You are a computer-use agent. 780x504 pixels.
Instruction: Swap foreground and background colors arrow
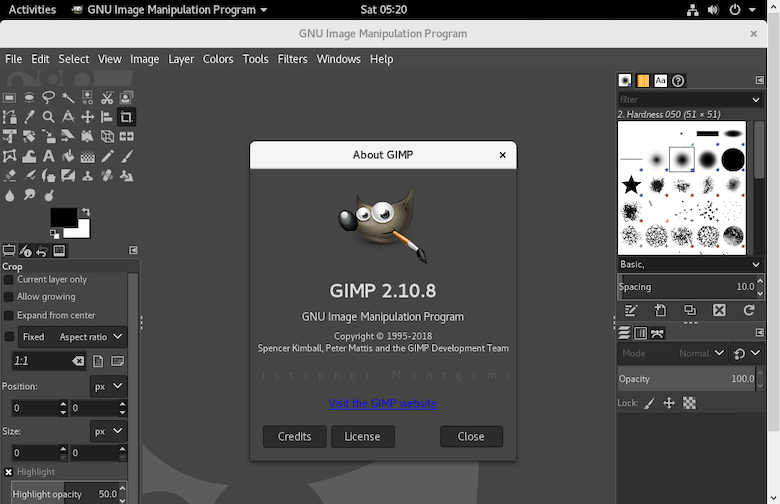pos(86,212)
